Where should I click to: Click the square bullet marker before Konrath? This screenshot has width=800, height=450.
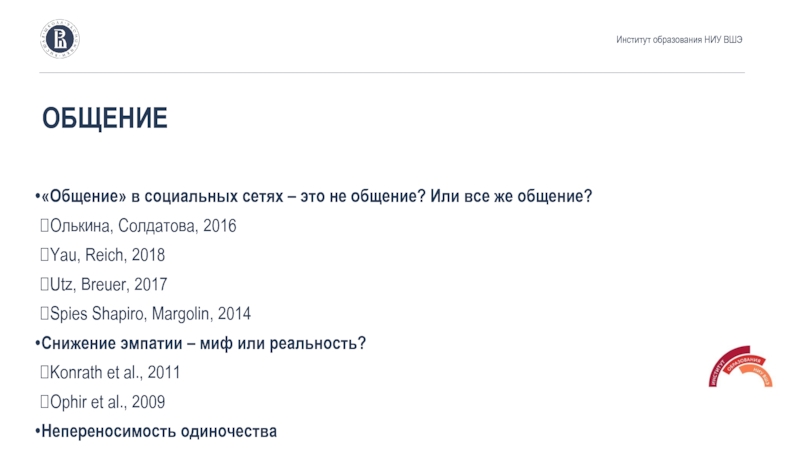(44, 373)
